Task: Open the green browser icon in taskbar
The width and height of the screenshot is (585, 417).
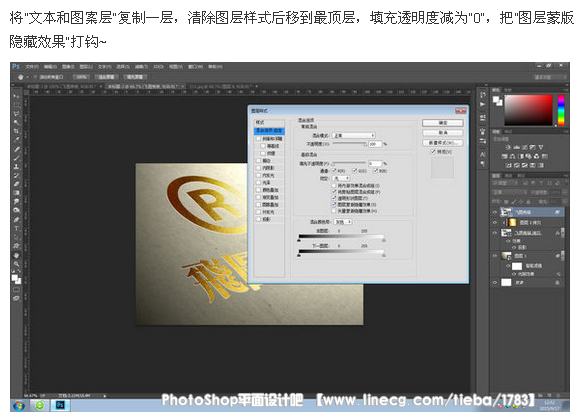Action: [40, 405]
